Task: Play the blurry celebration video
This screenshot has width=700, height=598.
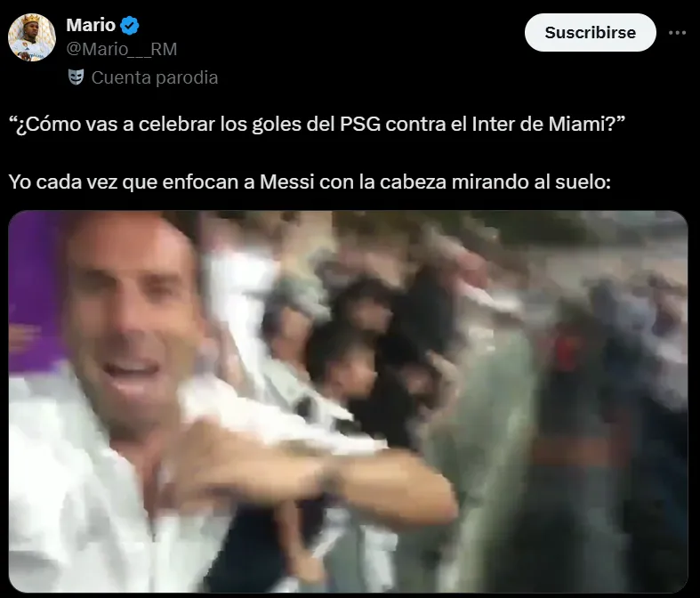Action: coord(348,401)
